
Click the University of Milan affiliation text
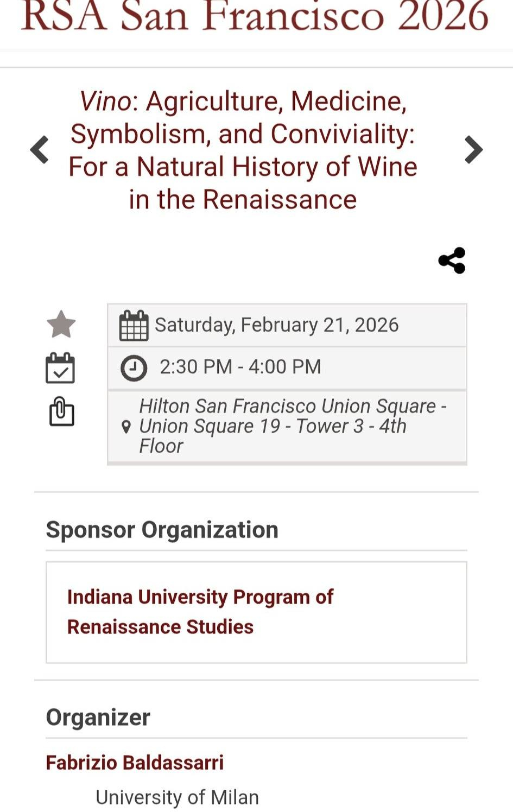pos(177,797)
